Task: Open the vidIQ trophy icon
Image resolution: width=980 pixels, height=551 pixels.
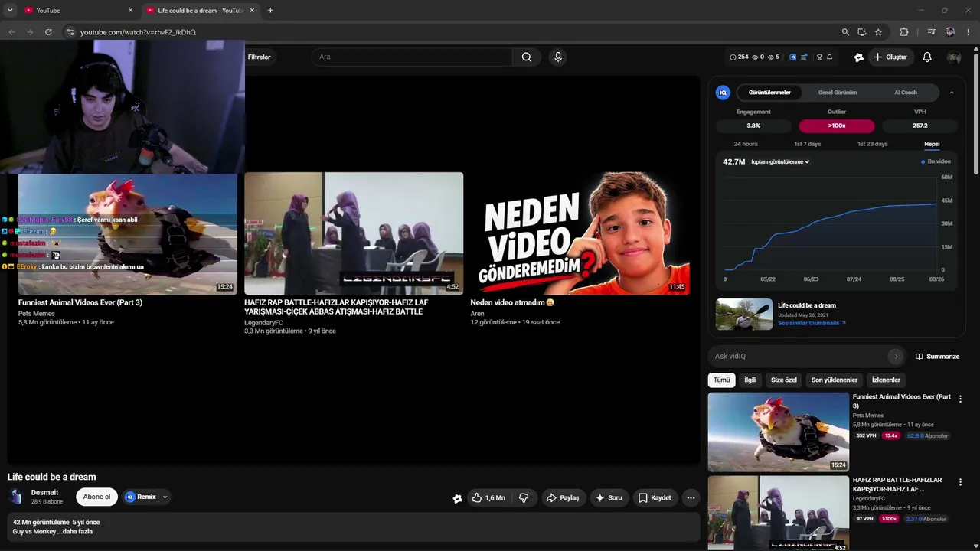Action: (819, 57)
